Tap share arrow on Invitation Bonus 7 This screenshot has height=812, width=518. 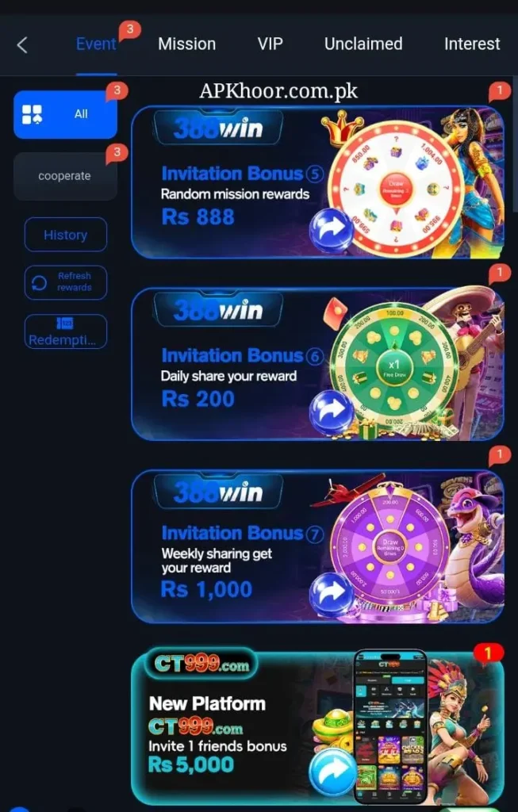(332, 595)
